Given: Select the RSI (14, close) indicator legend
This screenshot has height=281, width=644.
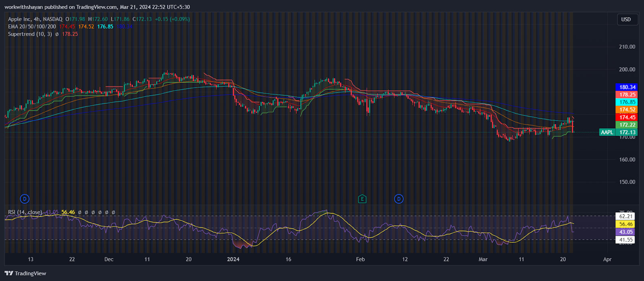Looking at the screenshot, I should (x=25, y=212).
